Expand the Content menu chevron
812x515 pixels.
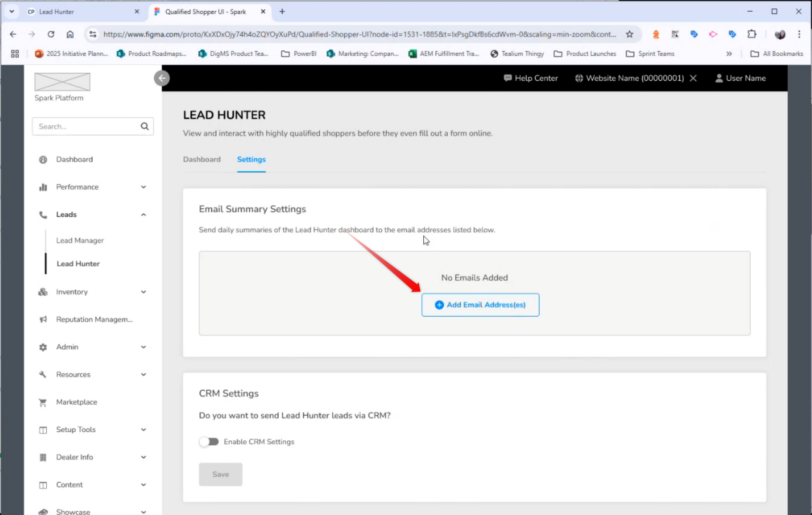click(144, 485)
